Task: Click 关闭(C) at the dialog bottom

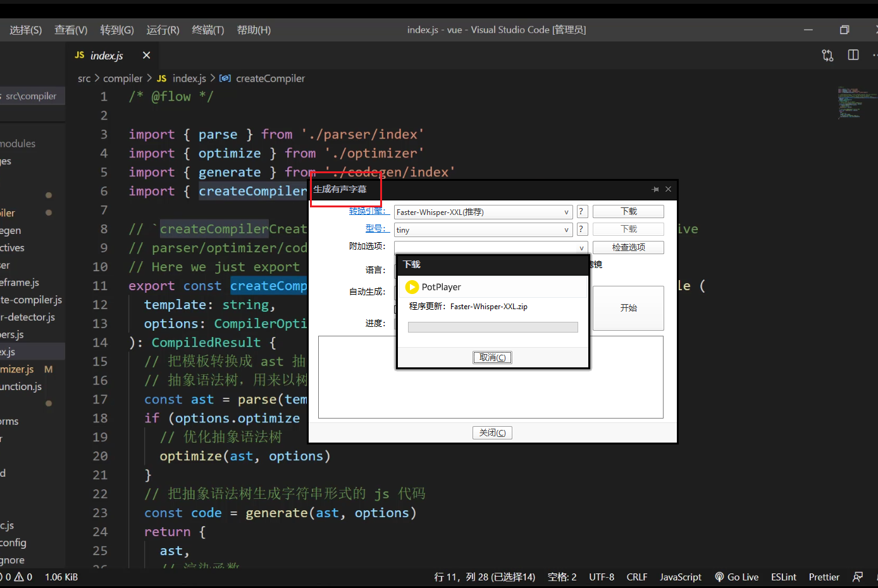Action: pyautogui.click(x=492, y=432)
